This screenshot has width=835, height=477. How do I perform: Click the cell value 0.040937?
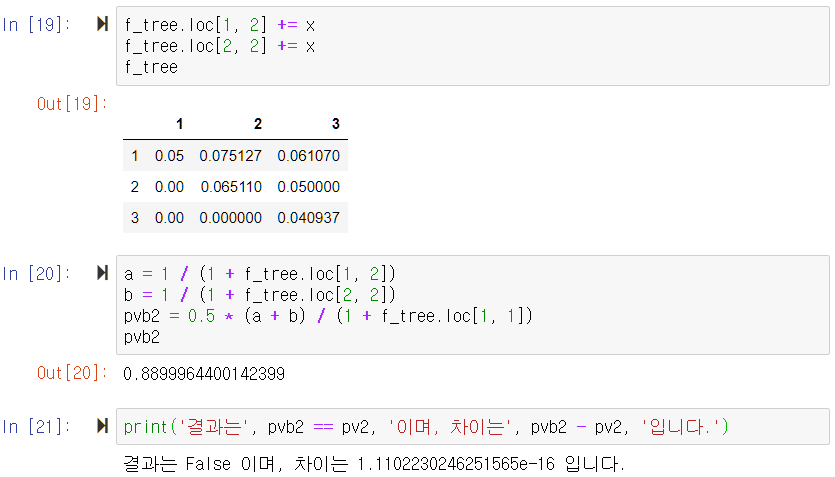308,218
